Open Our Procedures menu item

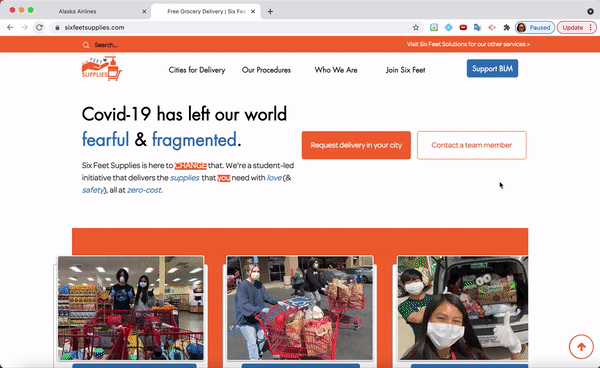266,70
